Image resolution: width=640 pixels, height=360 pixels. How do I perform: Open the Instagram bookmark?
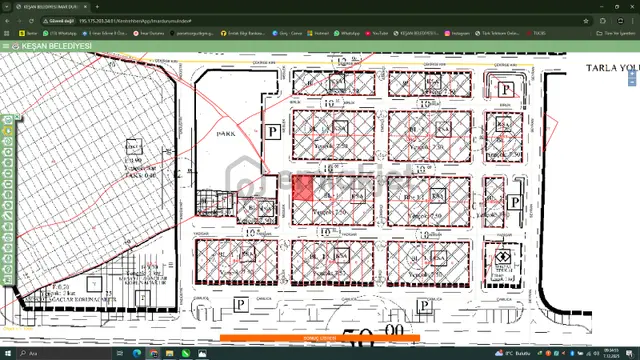(x=457, y=33)
